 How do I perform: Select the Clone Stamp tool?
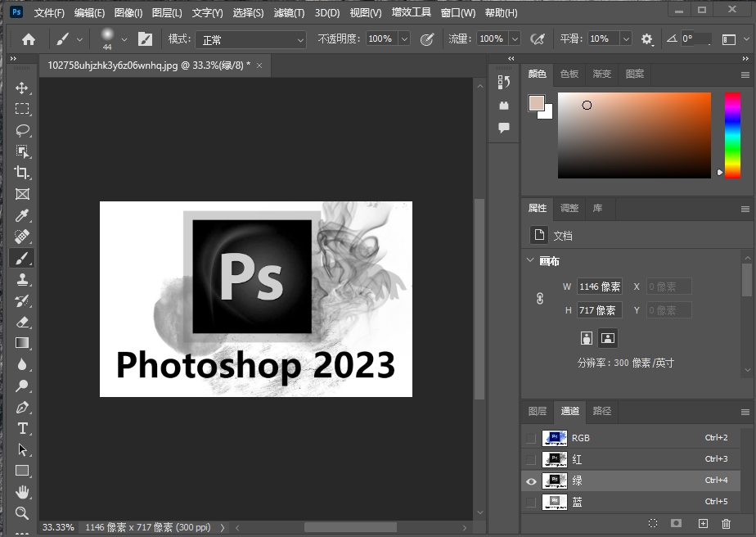(22, 279)
